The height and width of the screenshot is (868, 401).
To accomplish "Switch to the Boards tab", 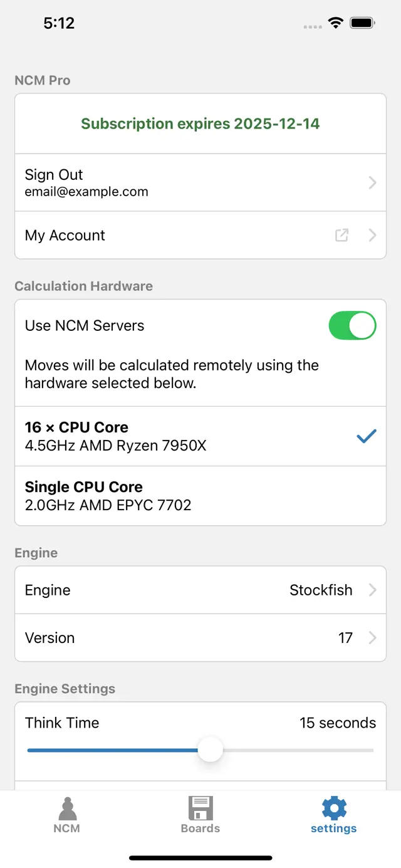I will pos(200,815).
